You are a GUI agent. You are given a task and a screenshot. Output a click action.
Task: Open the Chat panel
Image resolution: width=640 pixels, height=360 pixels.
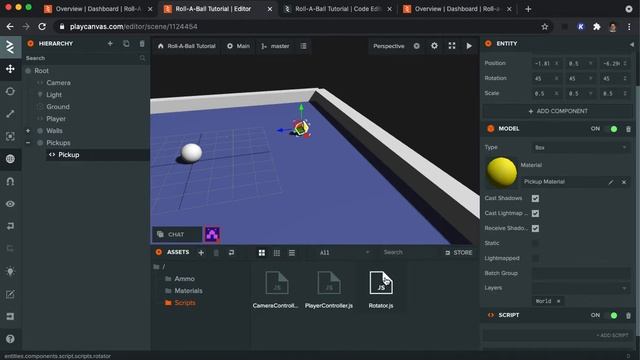(177, 234)
